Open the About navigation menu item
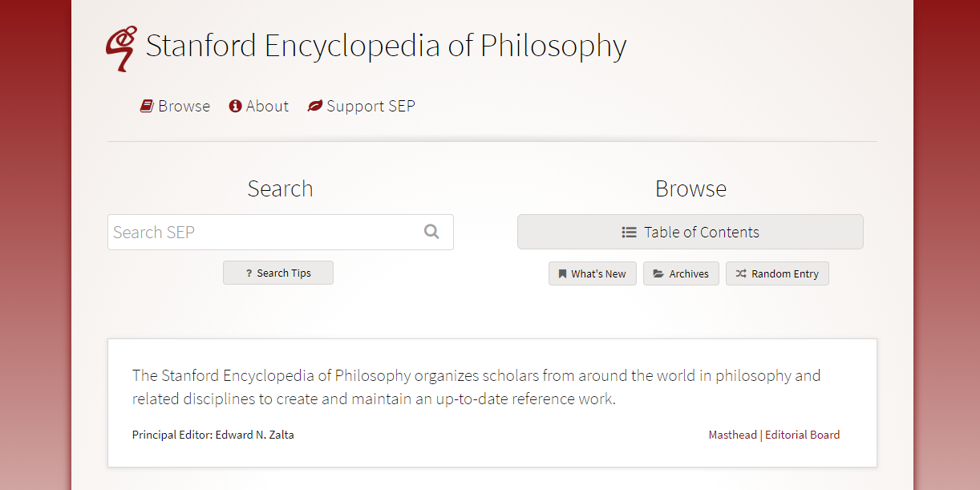Image resolution: width=980 pixels, height=490 pixels. (x=259, y=106)
